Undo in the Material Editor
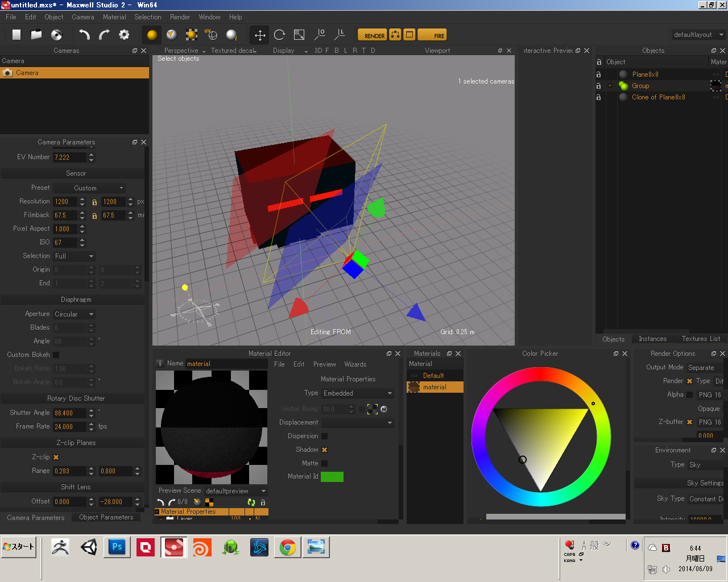This screenshot has height=582, width=728. tap(160, 502)
